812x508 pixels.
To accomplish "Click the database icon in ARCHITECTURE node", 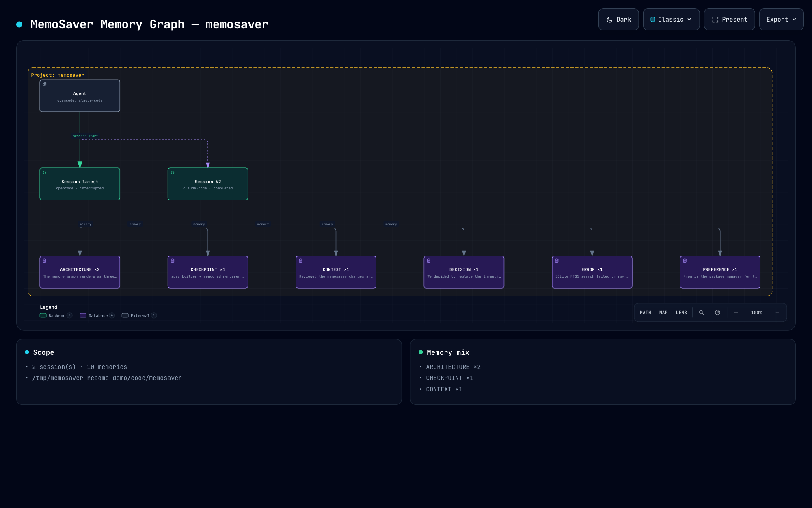I will click(45, 261).
